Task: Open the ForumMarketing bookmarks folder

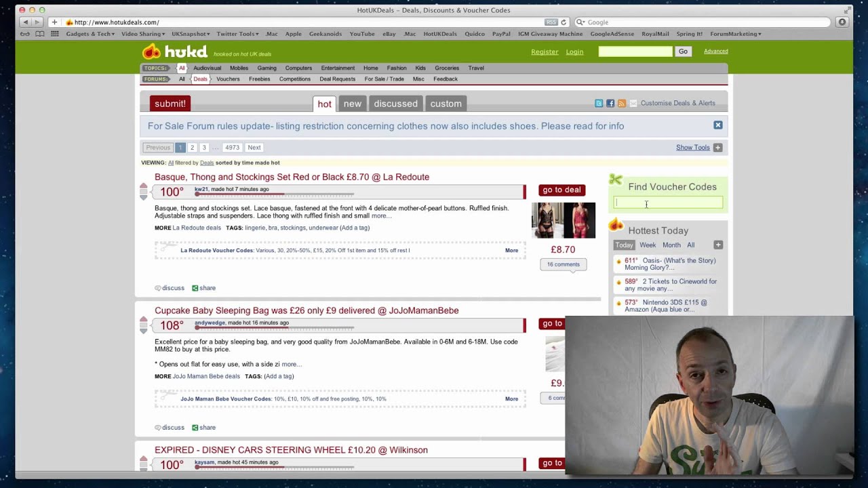Action: [x=736, y=34]
